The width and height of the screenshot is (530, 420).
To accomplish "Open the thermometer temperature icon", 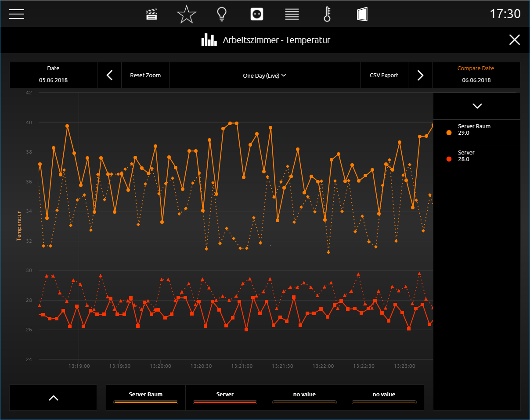I will 327,14.
